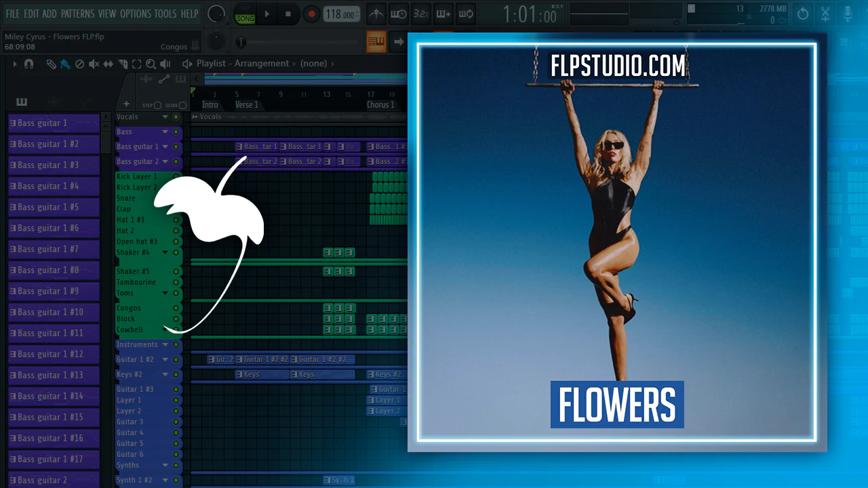
Task: Start playback with the Play button
Action: click(267, 14)
